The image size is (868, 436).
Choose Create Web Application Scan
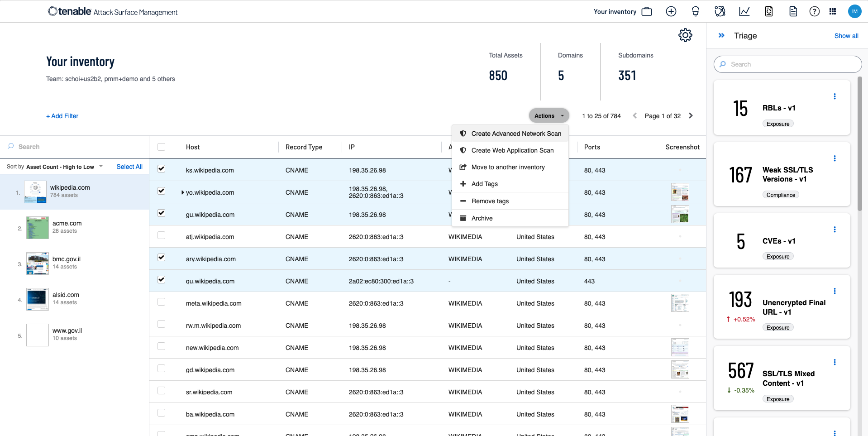pyautogui.click(x=512, y=150)
